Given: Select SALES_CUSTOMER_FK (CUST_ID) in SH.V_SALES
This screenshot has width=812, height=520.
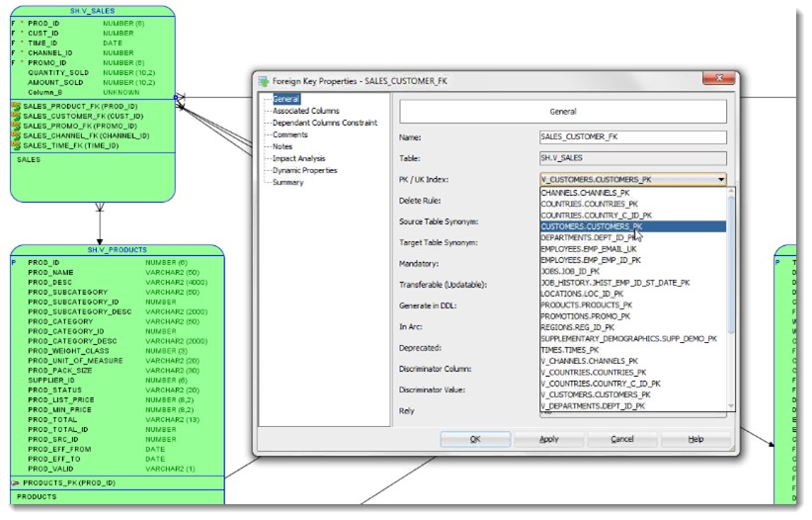Looking at the screenshot, I should coord(83,116).
